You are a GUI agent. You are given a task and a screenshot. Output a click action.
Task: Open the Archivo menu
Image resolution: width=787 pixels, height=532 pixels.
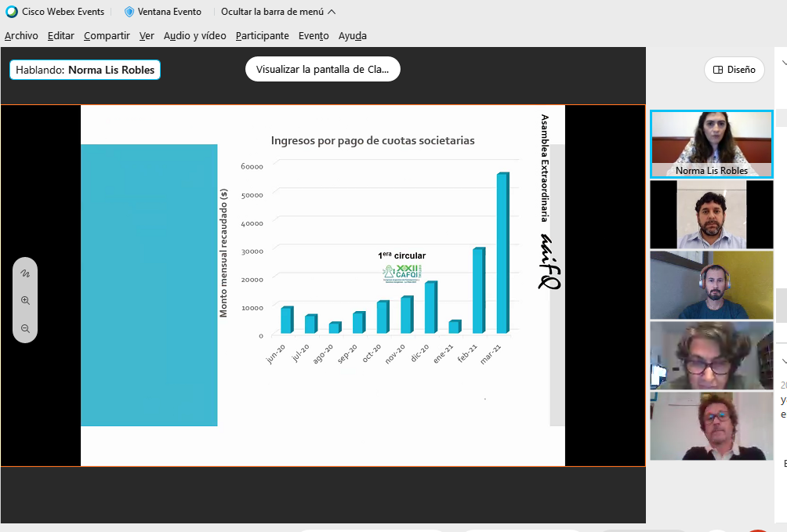coord(21,35)
